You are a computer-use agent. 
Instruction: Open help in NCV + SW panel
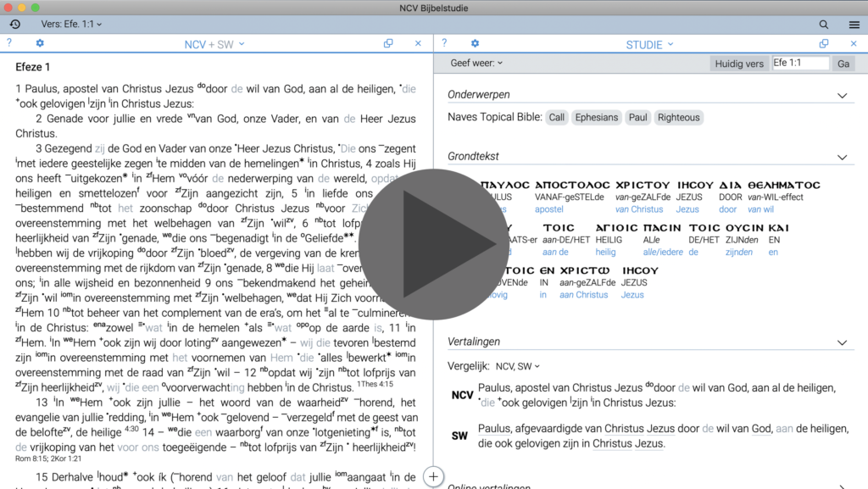pos(8,42)
